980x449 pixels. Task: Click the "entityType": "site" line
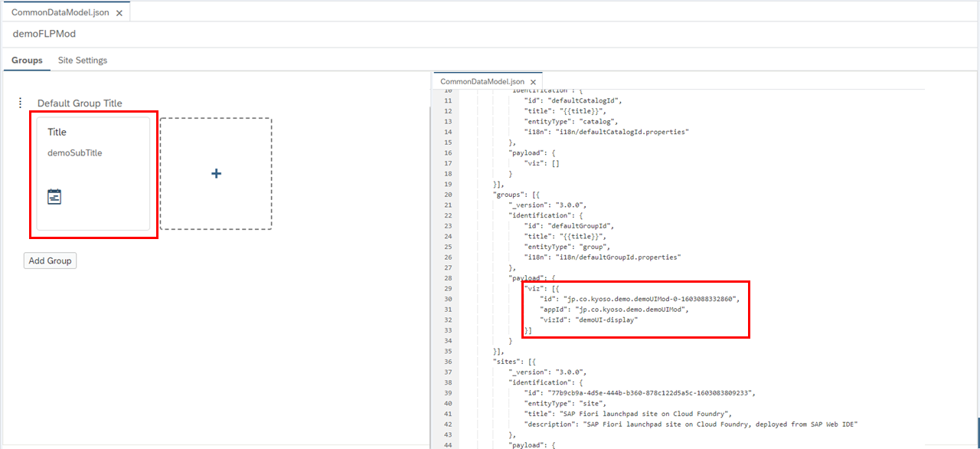pos(563,402)
